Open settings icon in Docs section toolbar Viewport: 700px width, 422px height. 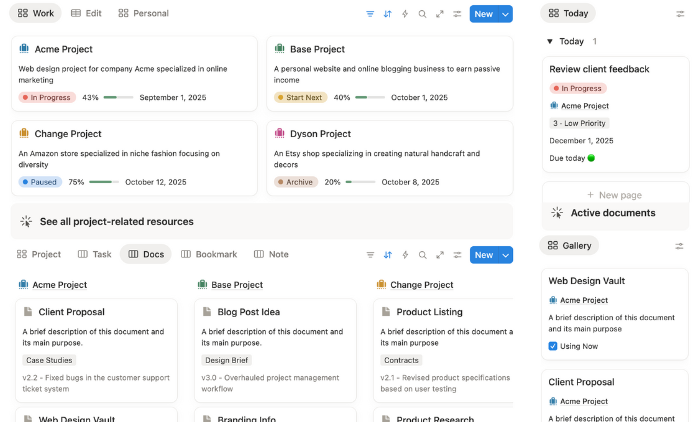coord(458,255)
